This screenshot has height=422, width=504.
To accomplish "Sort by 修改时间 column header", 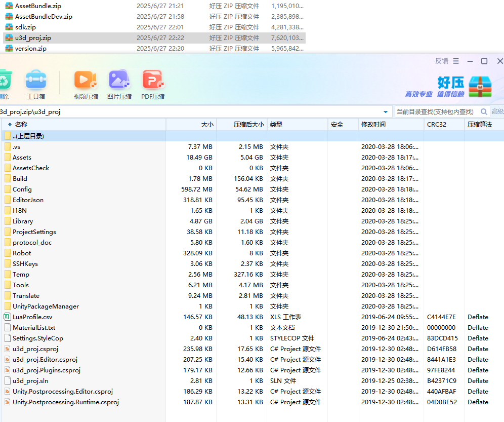I will pyautogui.click(x=373, y=125).
